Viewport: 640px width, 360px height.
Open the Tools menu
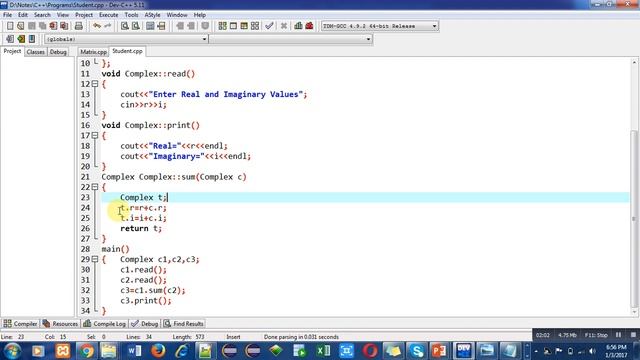pyautogui.click(x=131, y=15)
